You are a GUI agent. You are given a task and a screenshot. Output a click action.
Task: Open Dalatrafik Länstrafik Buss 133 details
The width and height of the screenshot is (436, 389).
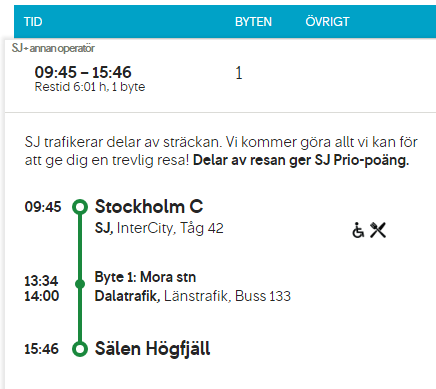pos(193,296)
